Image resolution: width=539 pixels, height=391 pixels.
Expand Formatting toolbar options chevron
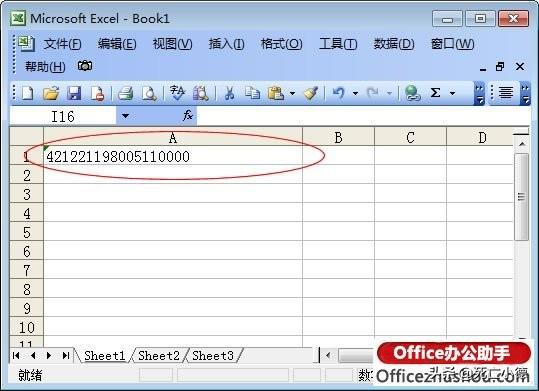pyautogui.click(x=525, y=93)
